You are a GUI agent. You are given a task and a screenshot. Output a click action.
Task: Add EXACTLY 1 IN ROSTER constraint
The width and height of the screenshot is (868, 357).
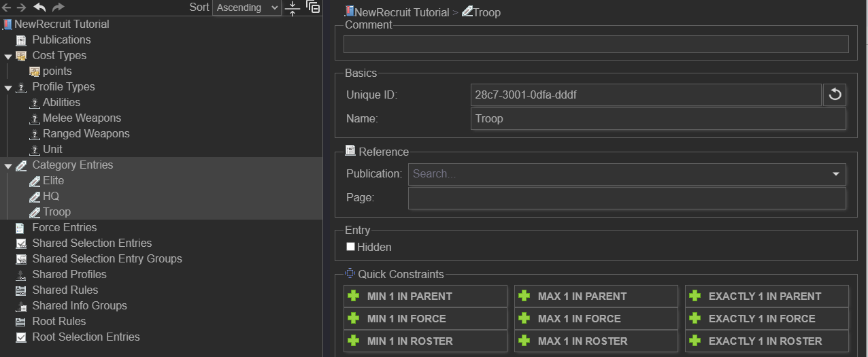point(767,341)
